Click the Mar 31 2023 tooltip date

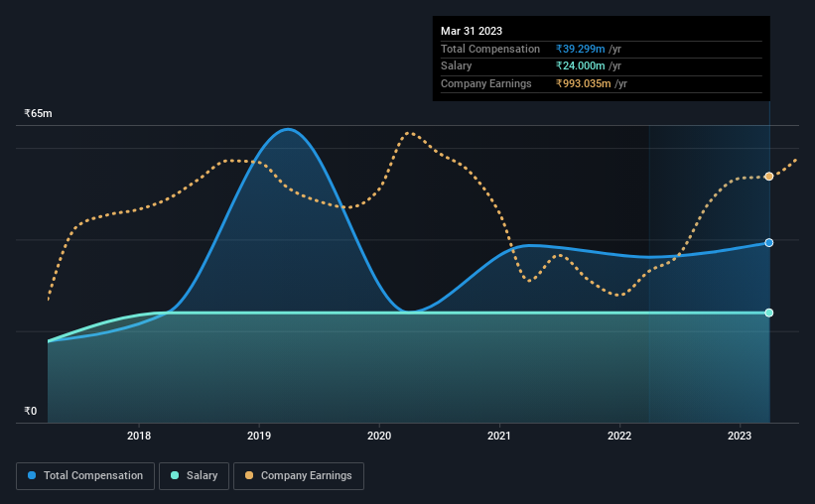tap(472, 31)
